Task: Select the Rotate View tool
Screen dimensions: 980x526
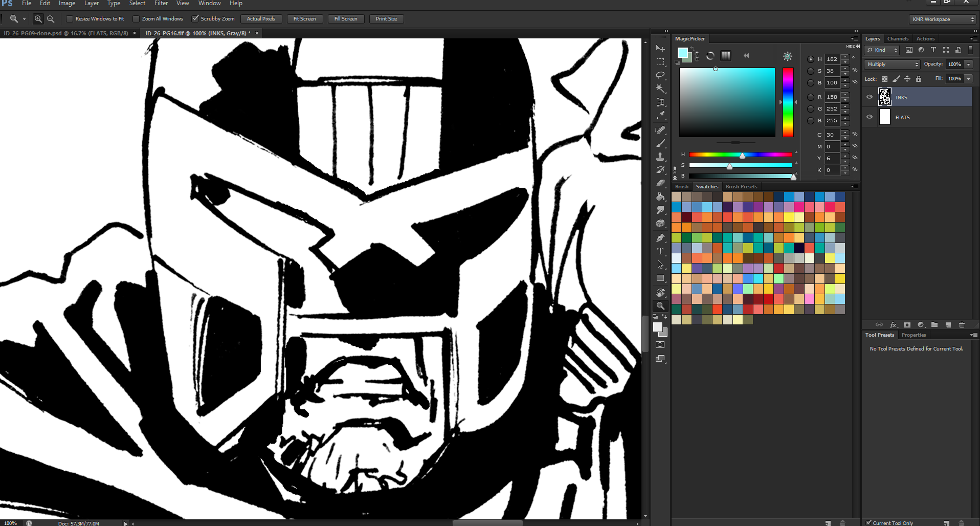Action: coord(660,293)
